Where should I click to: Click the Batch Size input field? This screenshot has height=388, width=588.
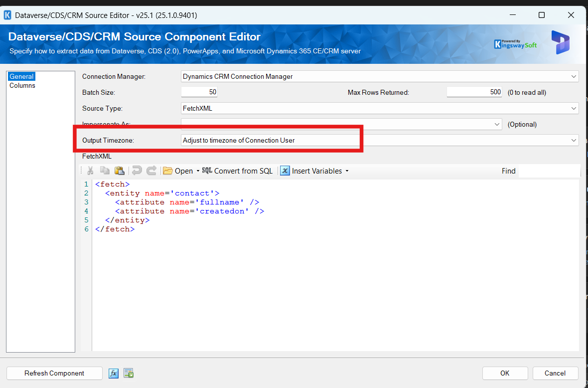(199, 92)
